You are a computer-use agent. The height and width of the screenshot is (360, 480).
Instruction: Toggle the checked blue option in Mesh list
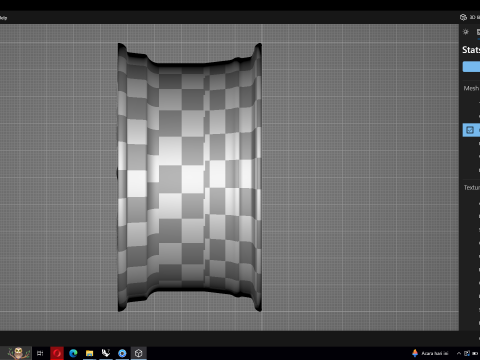coord(470,130)
